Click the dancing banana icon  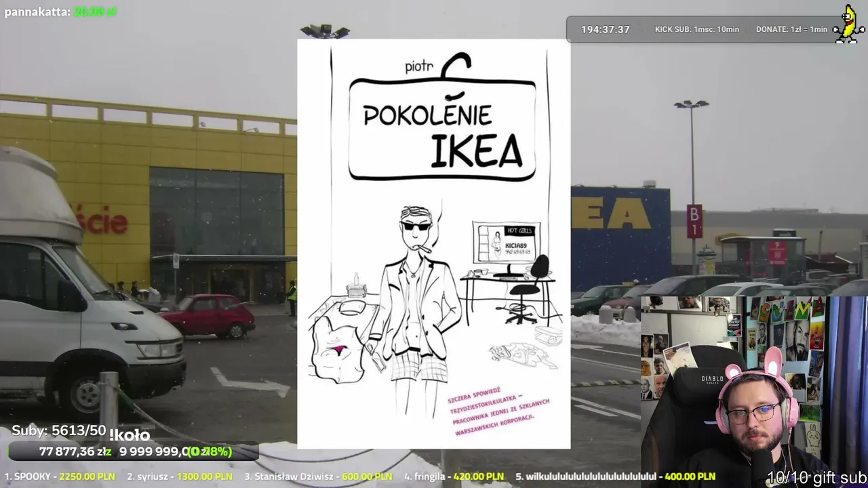[848, 26]
